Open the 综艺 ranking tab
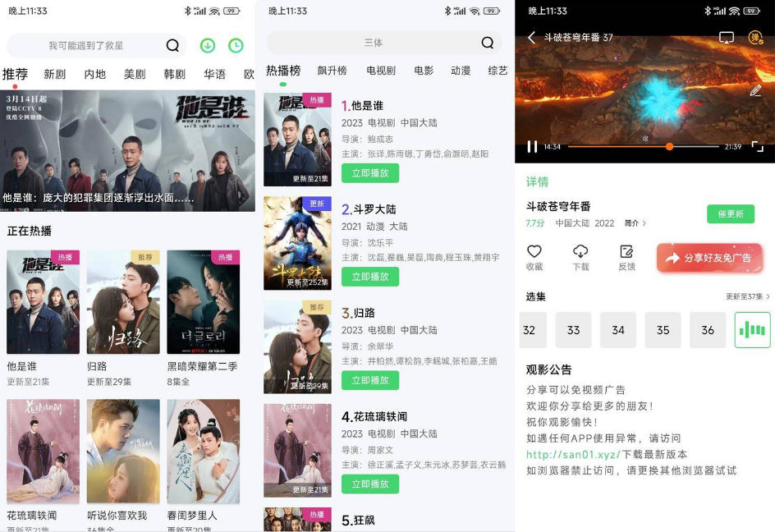 coord(498,71)
